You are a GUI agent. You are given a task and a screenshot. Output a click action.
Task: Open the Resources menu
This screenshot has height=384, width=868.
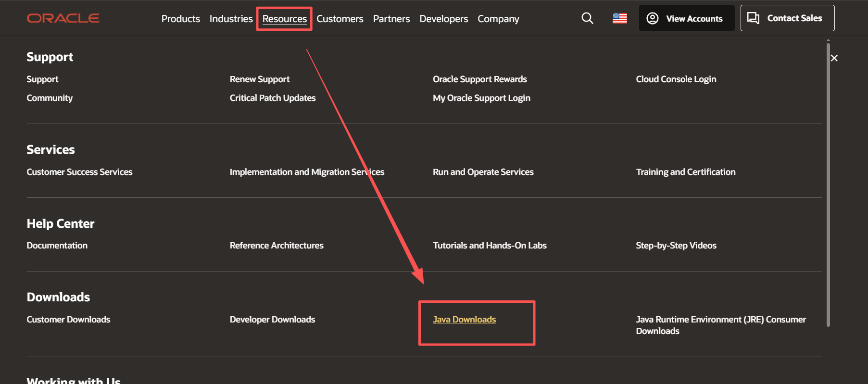tap(284, 19)
